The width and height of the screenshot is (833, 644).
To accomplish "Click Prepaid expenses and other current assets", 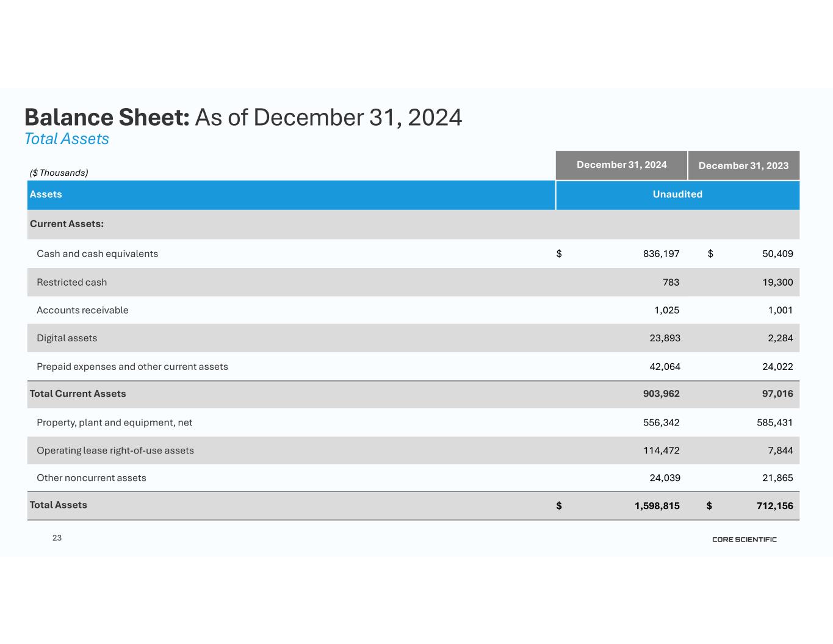I will click(132, 367).
